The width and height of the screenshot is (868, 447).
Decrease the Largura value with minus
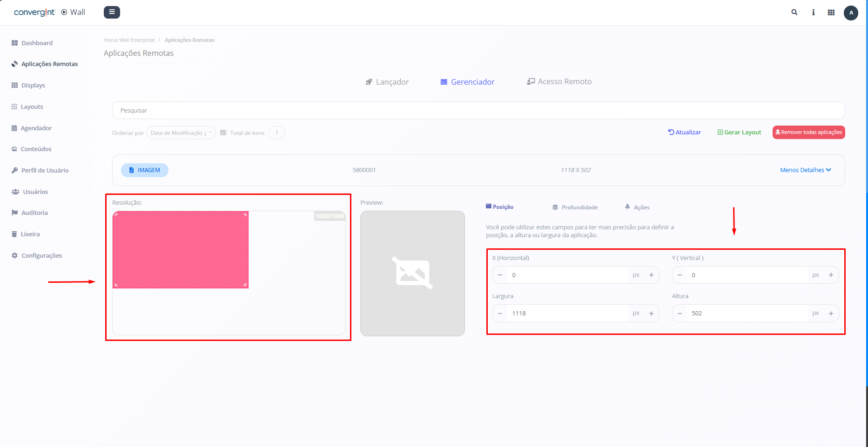(x=500, y=313)
